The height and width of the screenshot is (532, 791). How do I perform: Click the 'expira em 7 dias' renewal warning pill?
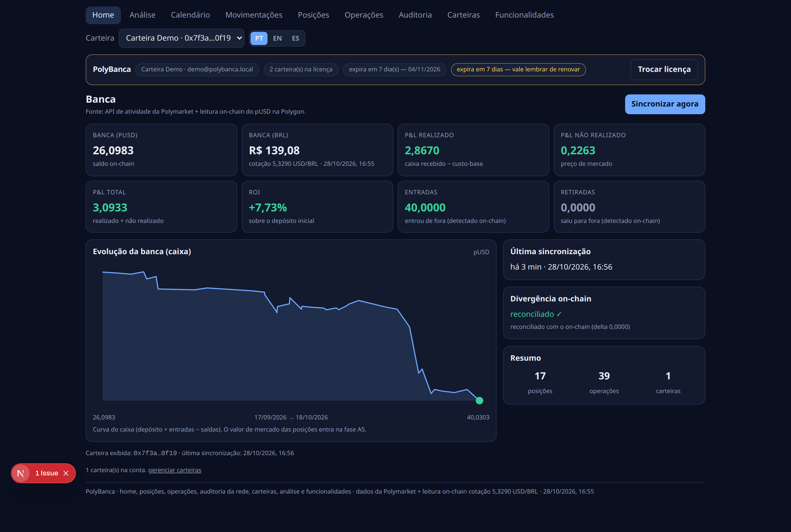point(518,69)
